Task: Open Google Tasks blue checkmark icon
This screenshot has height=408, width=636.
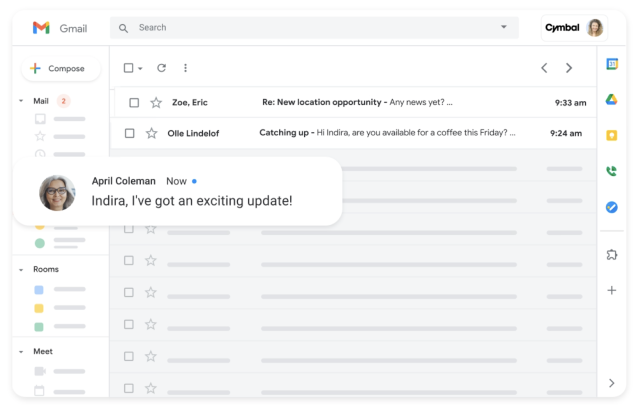Action: coord(612,207)
